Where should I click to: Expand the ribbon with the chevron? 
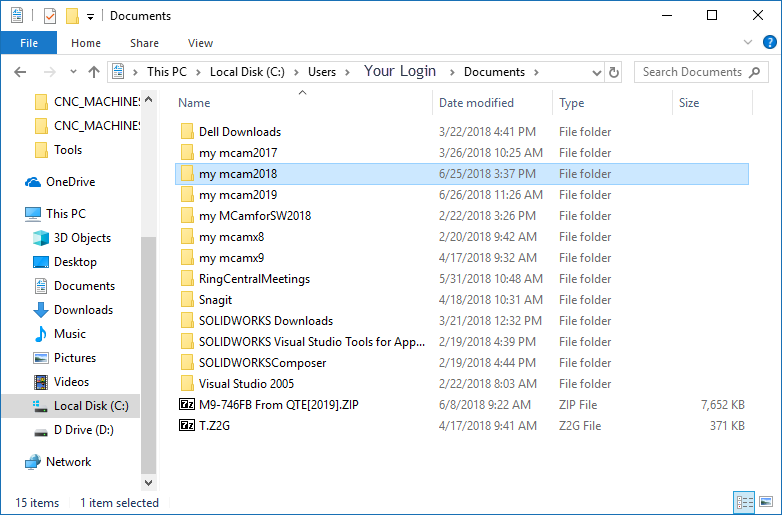[x=748, y=42]
